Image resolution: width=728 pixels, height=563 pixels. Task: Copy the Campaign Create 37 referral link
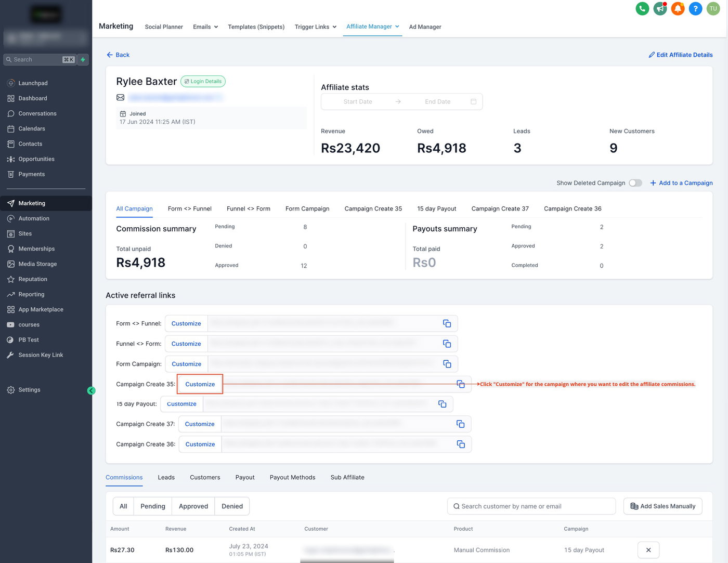[460, 424]
